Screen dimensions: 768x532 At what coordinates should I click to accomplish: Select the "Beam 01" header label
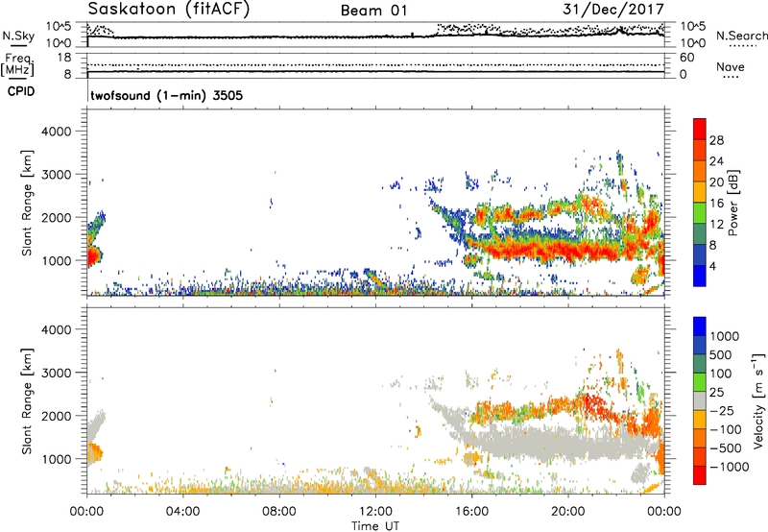(373, 11)
